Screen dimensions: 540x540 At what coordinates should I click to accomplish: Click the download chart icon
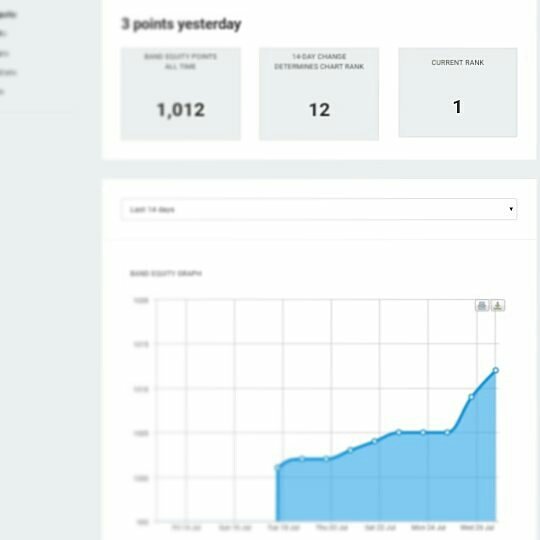tap(498, 305)
